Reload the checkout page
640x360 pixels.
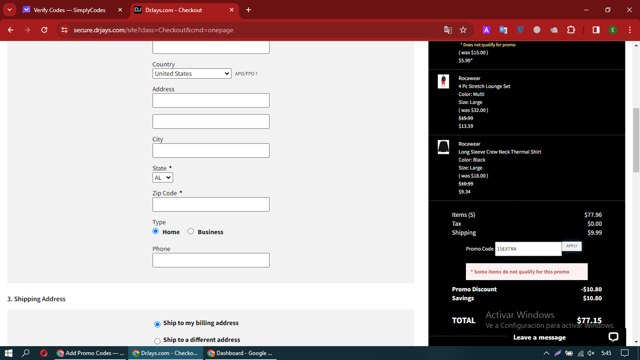click(x=44, y=30)
